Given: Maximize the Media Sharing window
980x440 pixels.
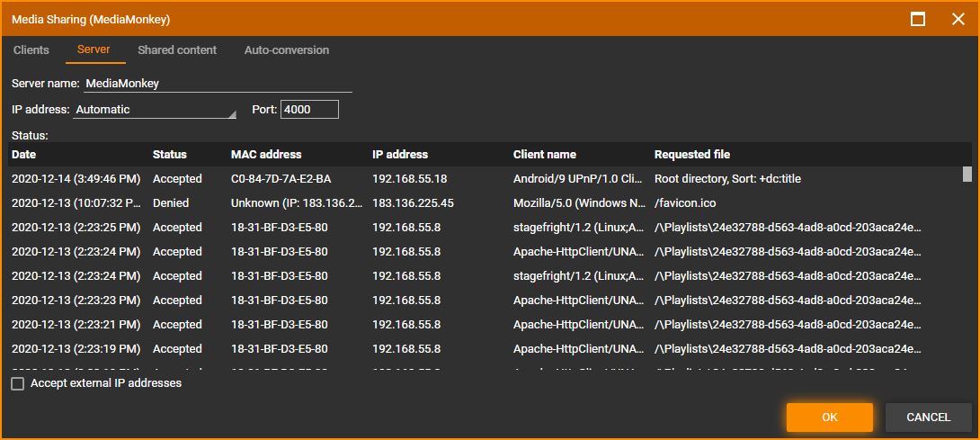Looking at the screenshot, I should point(917,20).
